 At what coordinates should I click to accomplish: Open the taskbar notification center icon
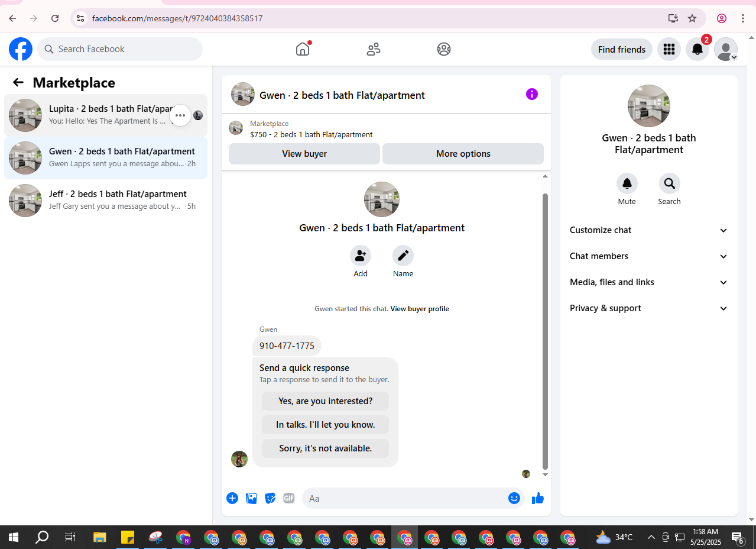pos(738,537)
